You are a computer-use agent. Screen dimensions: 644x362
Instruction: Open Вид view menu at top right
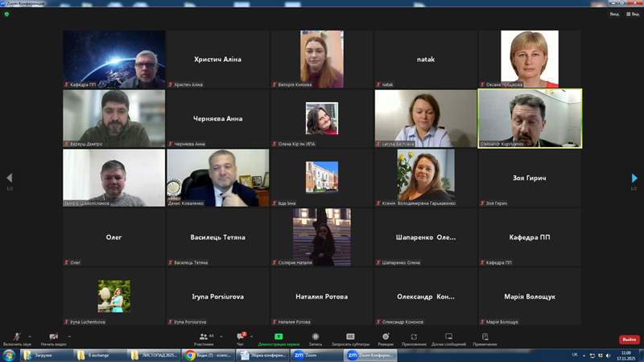(x=614, y=14)
